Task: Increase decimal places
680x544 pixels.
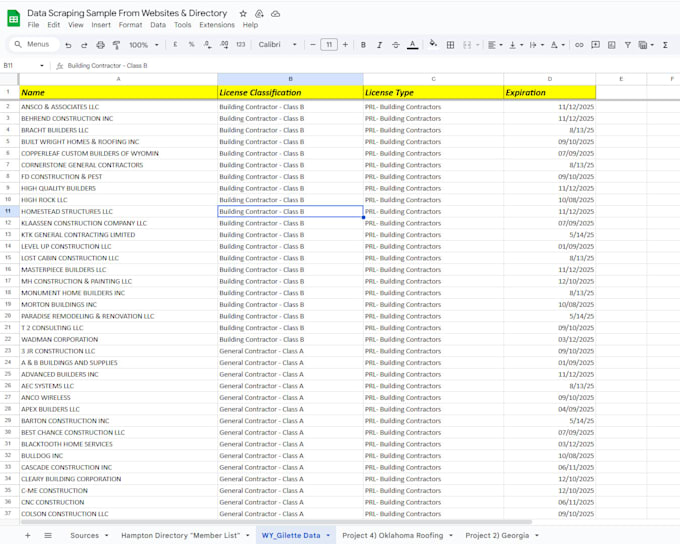Action: tap(224, 44)
